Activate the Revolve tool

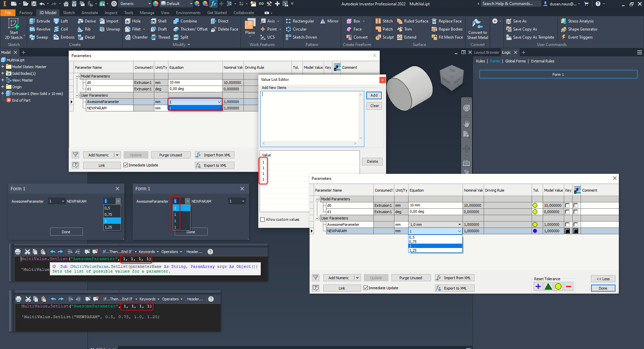(x=40, y=29)
